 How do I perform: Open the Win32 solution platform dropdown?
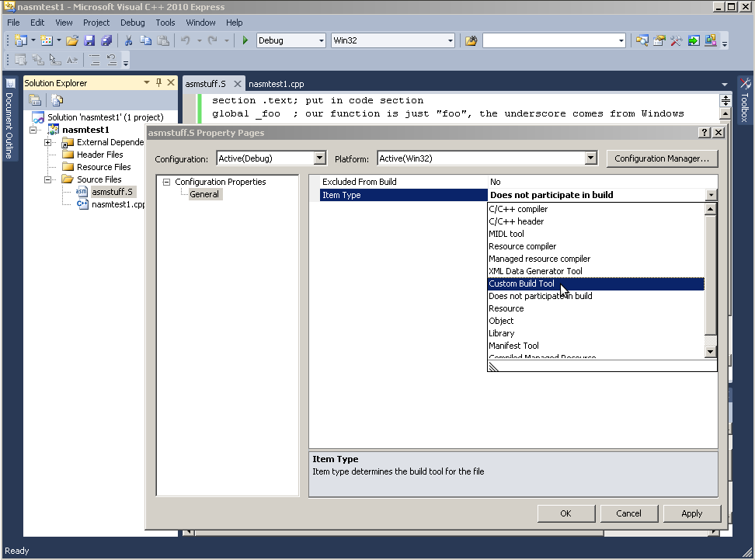pos(451,40)
